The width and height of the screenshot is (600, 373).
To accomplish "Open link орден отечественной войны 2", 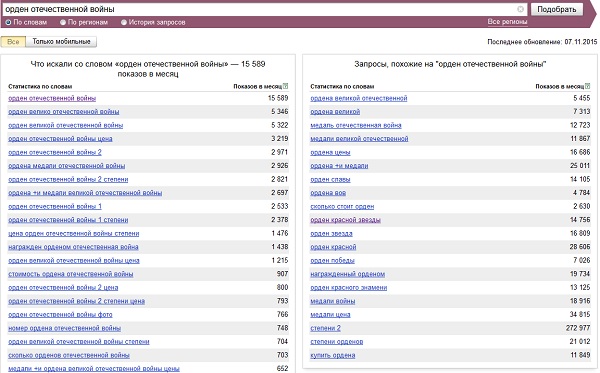I will (55, 152).
